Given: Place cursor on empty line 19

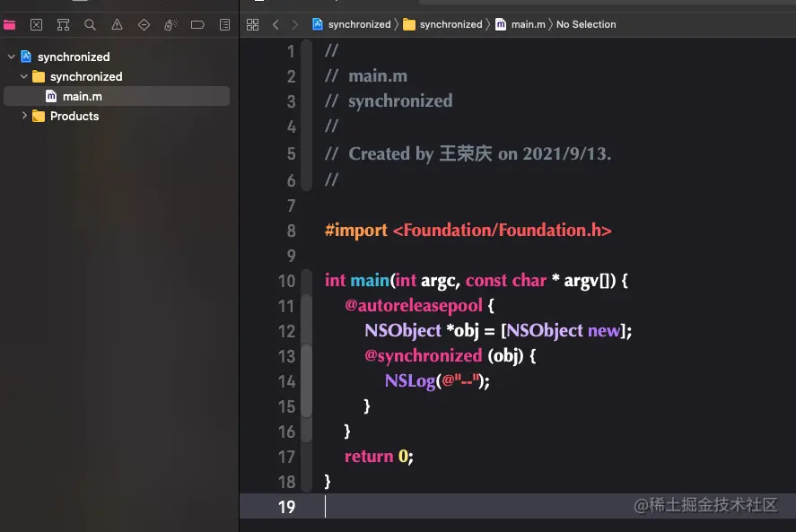Looking at the screenshot, I should (x=517, y=506).
